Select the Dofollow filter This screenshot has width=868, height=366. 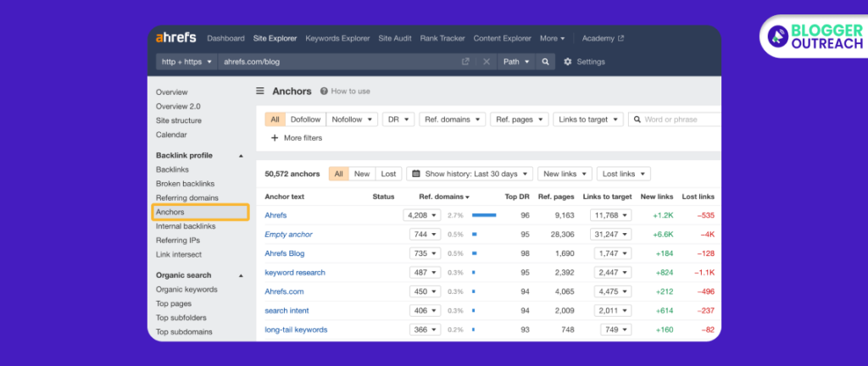coord(305,119)
